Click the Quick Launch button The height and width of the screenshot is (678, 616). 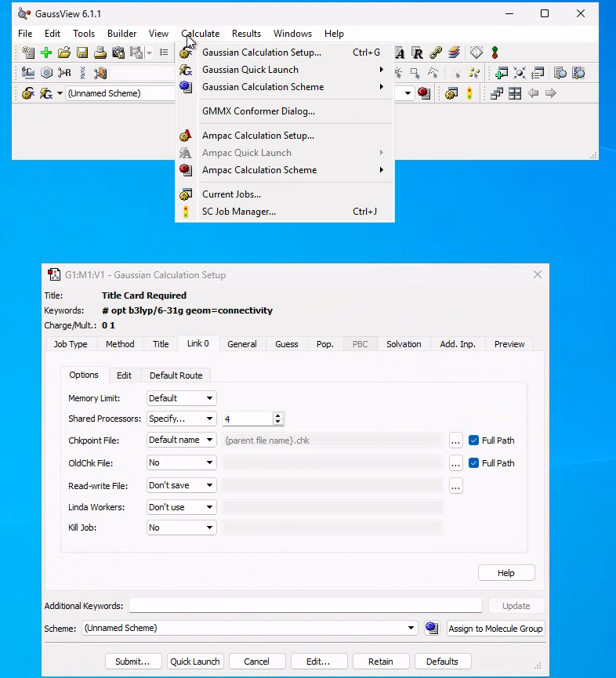[x=195, y=662]
